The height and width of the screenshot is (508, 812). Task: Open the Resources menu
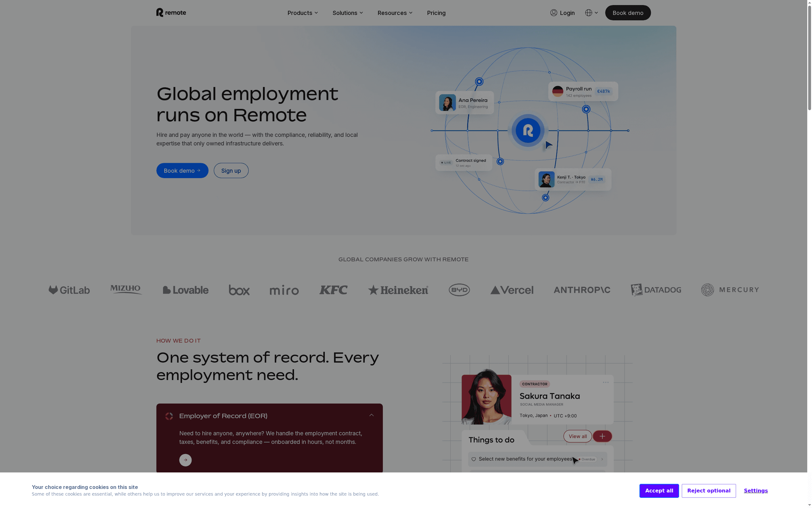pos(395,13)
